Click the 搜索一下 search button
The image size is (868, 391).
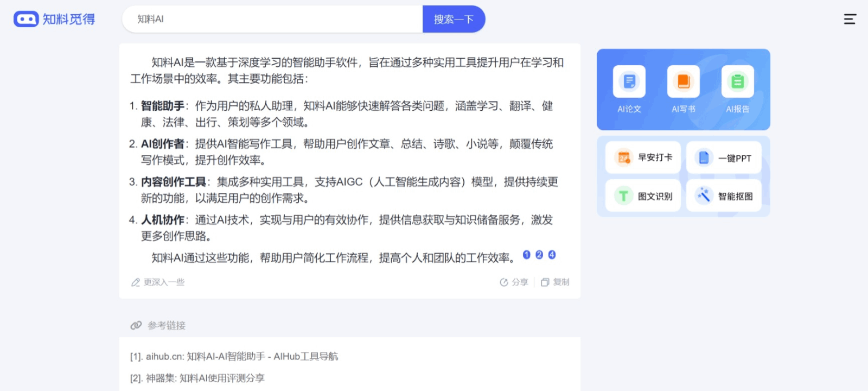coord(454,19)
